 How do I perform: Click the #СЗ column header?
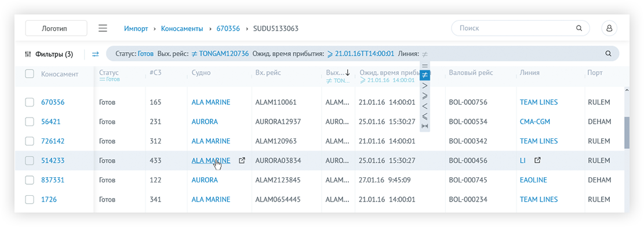(x=156, y=73)
